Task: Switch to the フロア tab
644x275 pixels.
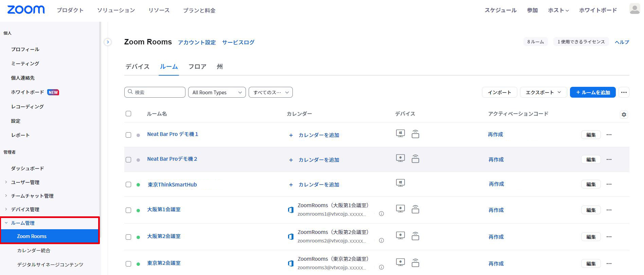Action: (197, 66)
